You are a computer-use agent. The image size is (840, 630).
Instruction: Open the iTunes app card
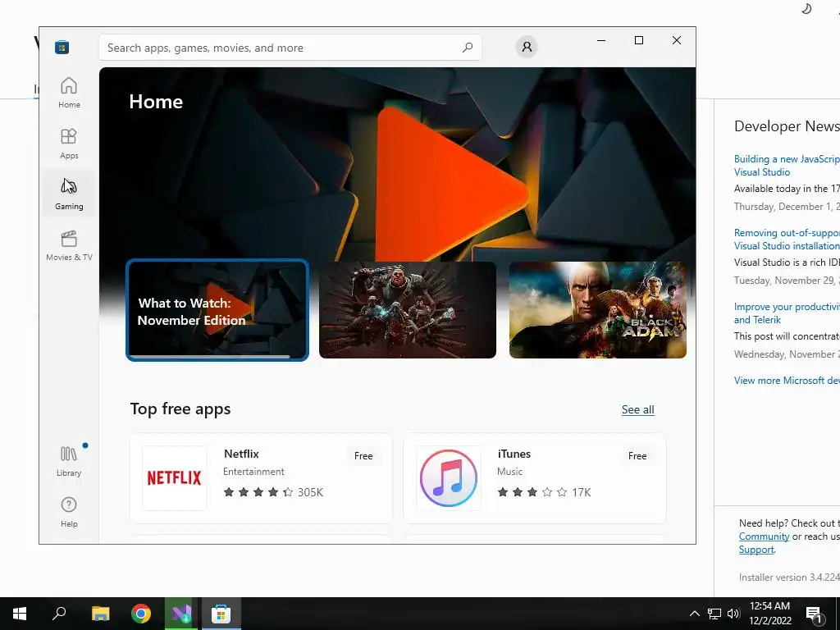pos(535,478)
